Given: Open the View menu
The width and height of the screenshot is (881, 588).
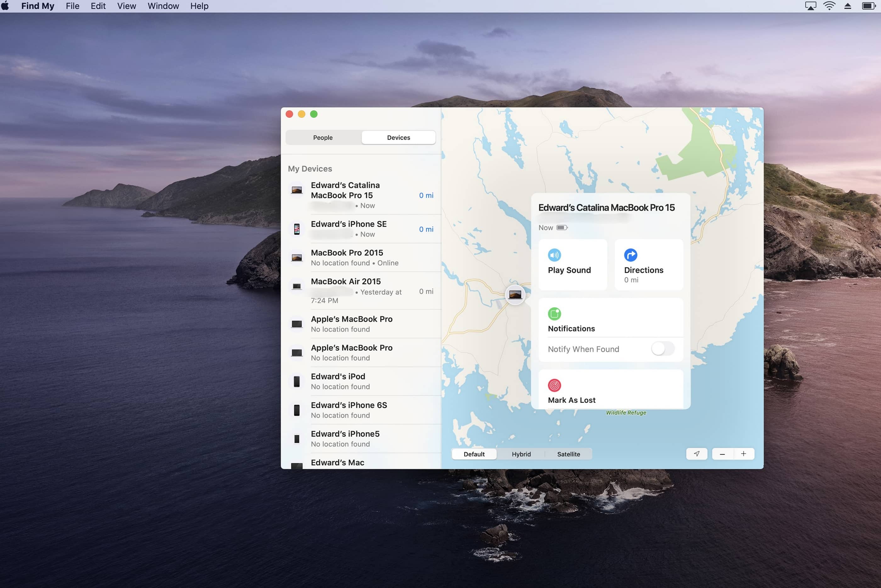Looking at the screenshot, I should pyautogui.click(x=127, y=6).
